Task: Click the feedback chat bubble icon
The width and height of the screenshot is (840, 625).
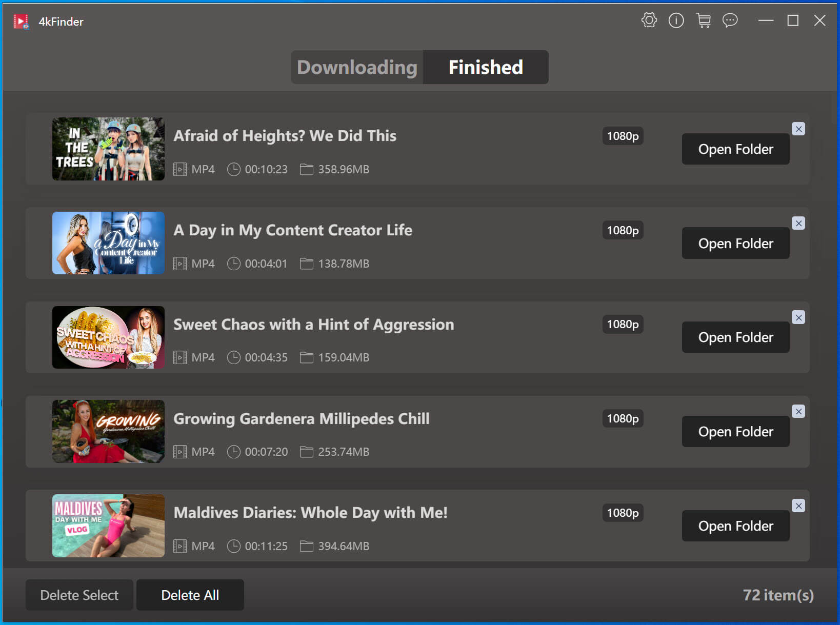Action: point(730,21)
